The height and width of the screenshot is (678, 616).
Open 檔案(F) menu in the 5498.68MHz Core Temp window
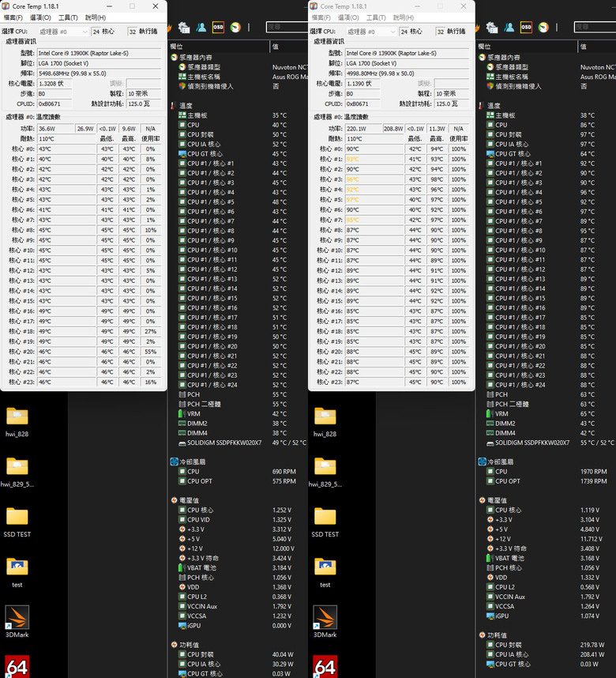pyautogui.click(x=13, y=17)
